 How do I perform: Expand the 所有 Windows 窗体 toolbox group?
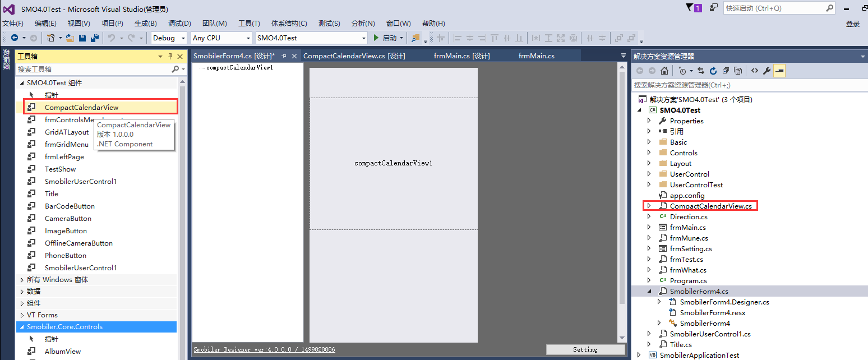pos(22,279)
